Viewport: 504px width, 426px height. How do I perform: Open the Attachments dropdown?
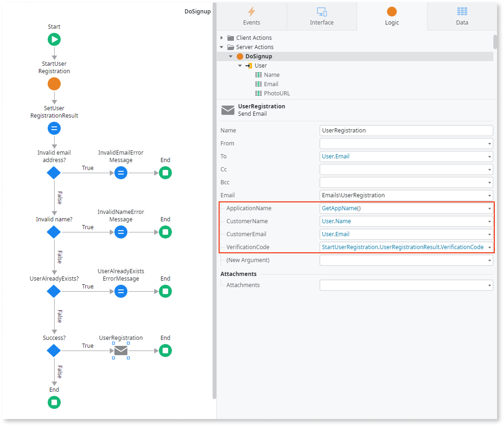point(490,285)
